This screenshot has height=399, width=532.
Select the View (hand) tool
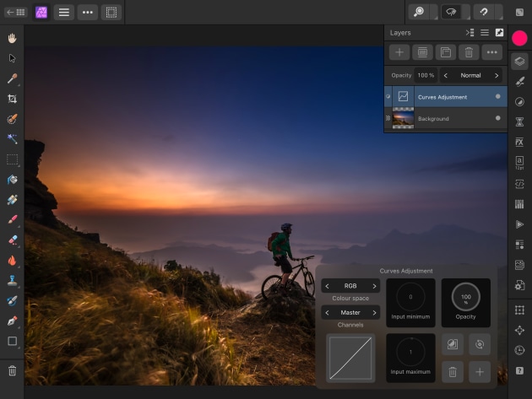pos(12,38)
